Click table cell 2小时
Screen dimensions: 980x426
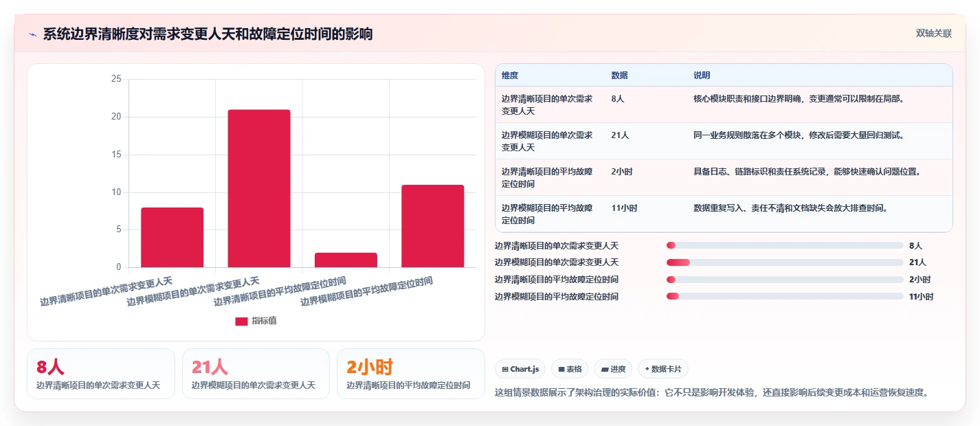(622, 172)
